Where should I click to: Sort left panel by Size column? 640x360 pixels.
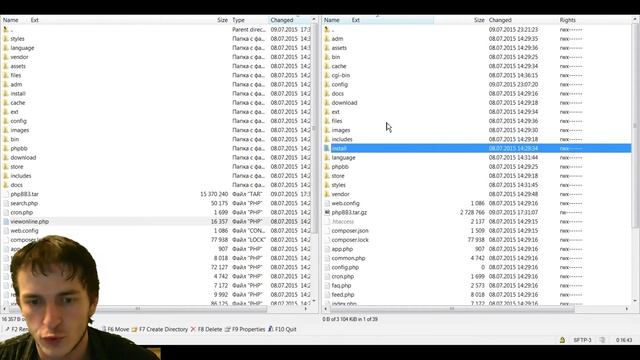click(x=222, y=20)
